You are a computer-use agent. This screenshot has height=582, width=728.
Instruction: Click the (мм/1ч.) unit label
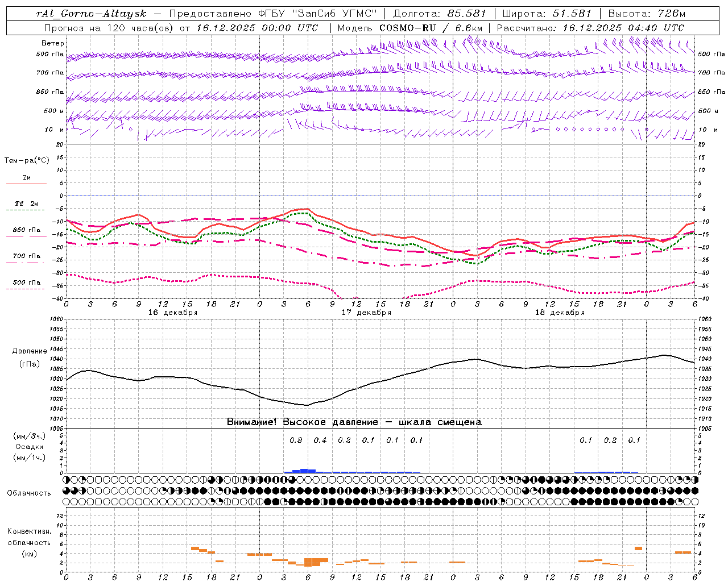[30, 458]
